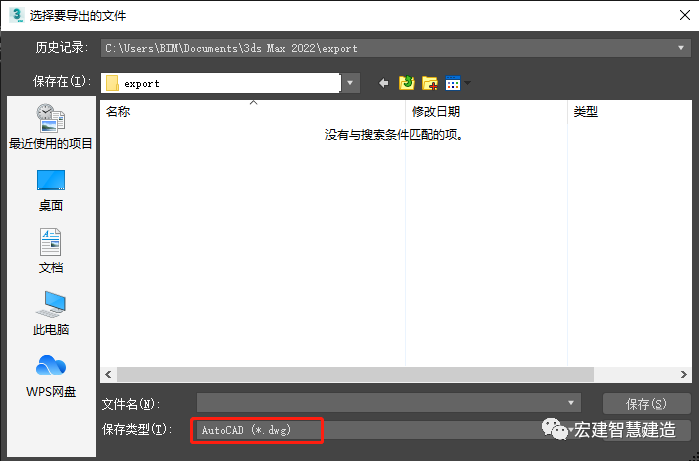Sort files by the 名称 column
This screenshot has height=461, width=699.
pos(252,111)
